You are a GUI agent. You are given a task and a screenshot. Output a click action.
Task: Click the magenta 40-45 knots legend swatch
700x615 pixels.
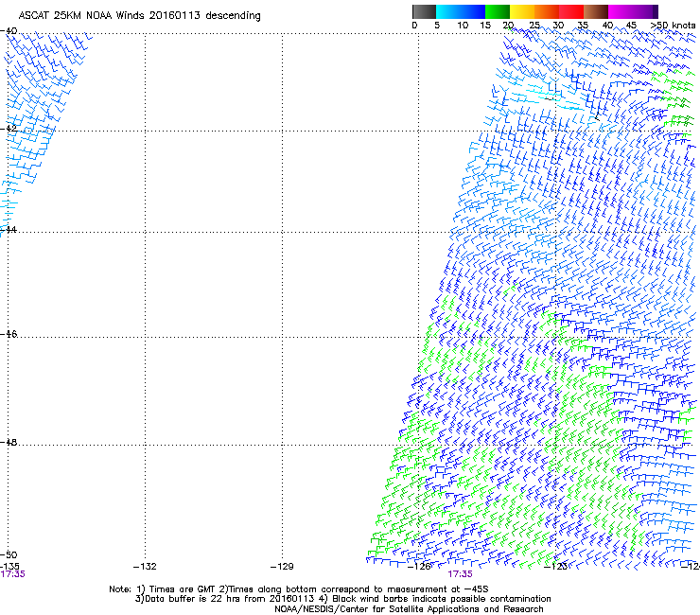[x=621, y=11]
